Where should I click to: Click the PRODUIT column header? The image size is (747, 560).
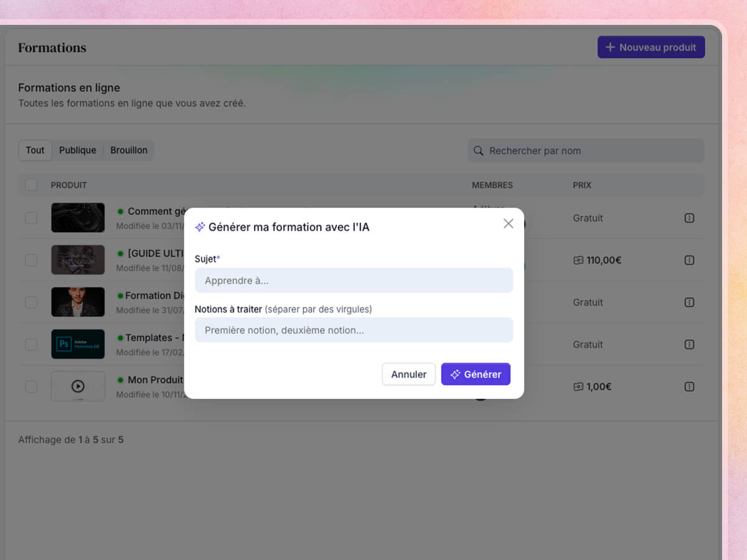(68, 185)
